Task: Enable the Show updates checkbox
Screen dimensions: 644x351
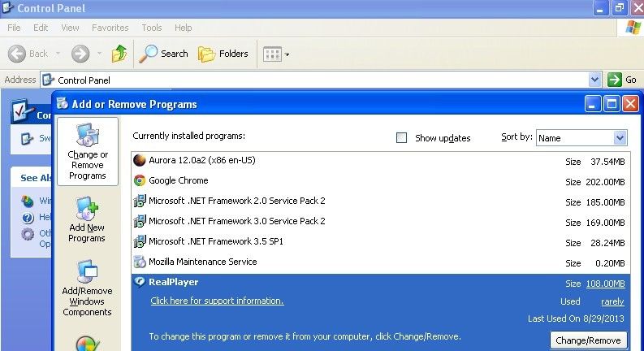Action: 401,137
